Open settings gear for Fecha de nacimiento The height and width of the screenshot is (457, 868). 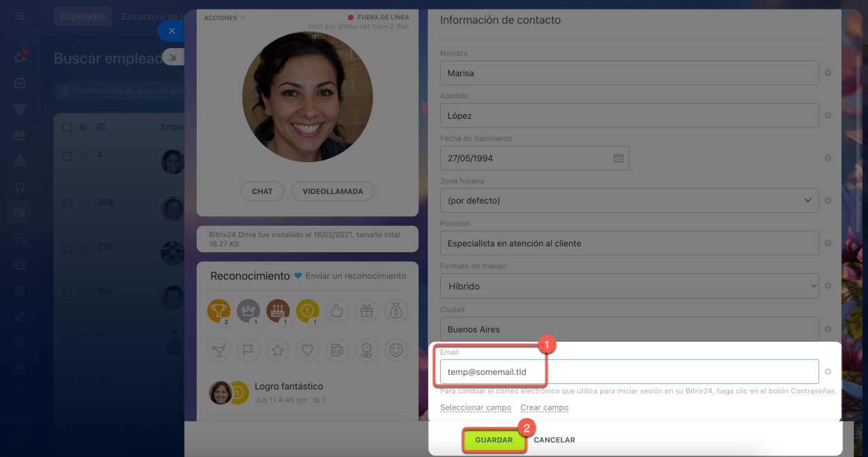coord(828,158)
